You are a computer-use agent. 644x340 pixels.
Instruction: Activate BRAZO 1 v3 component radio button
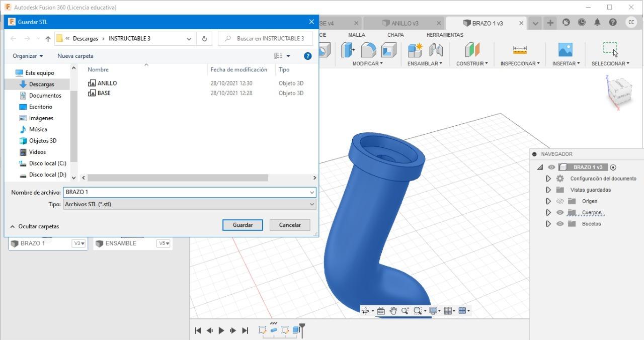click(613, 167)
